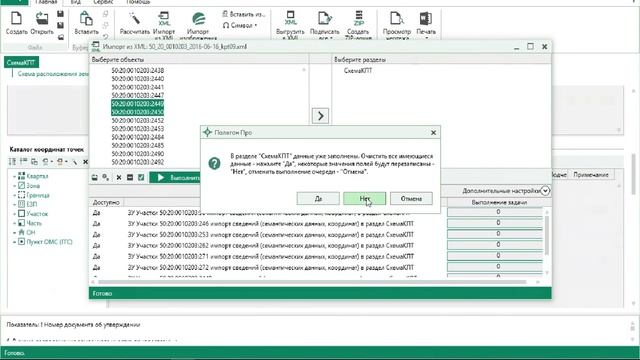
Task: Expand the ОН tree node
Action: tap(14, 233)
